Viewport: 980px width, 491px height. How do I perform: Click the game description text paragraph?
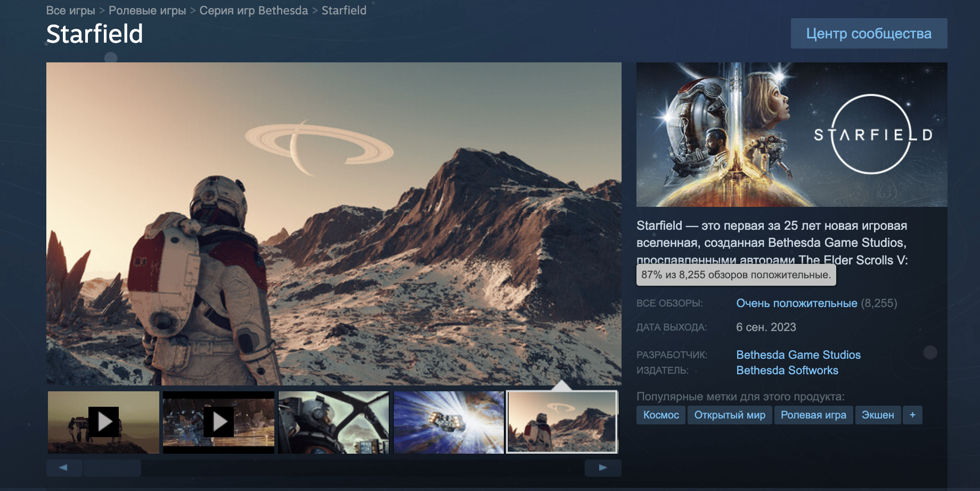click(x=772, y=243)
